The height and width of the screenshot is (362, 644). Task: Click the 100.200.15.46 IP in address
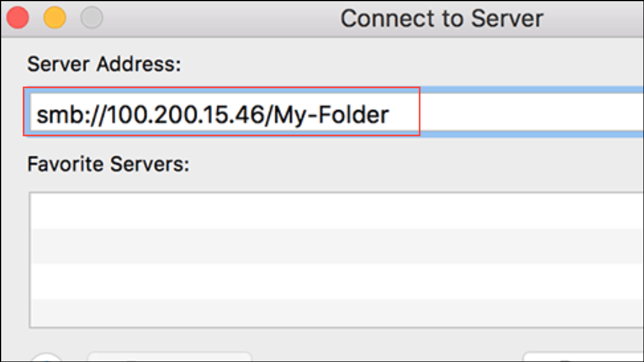point(184,114)
